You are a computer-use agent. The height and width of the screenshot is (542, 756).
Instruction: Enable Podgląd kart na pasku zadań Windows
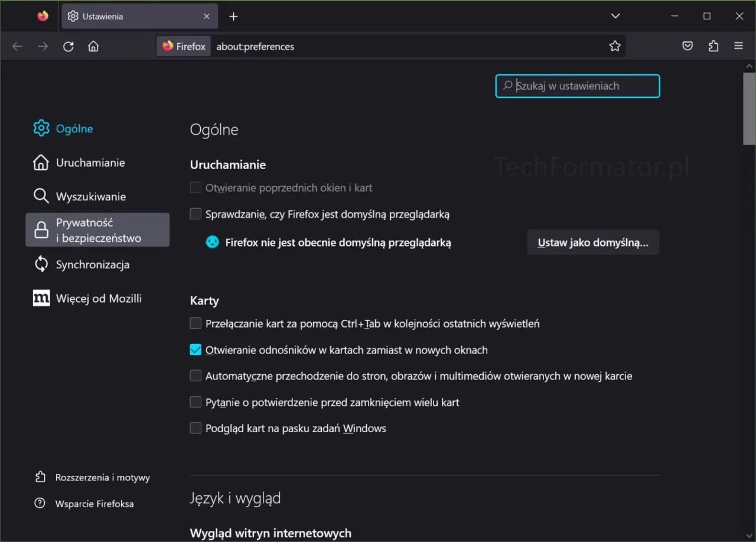tap(195, 428)
